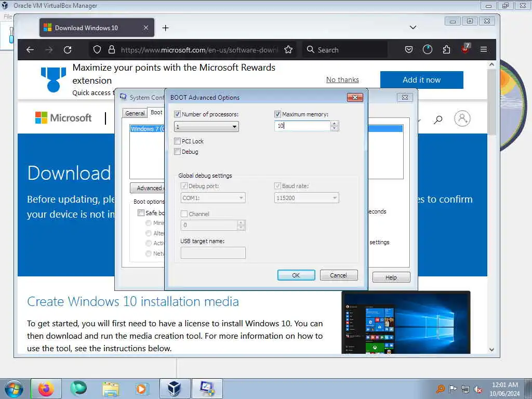Switch to VirtualBox cube taskbar icon
Screen dimensions: 532x399
click(175, 389)
